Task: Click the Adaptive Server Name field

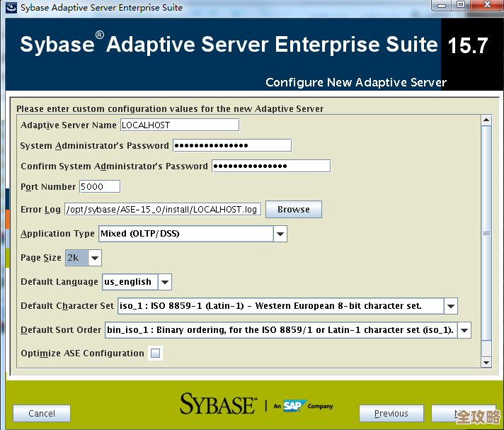Action: [179, 125]
